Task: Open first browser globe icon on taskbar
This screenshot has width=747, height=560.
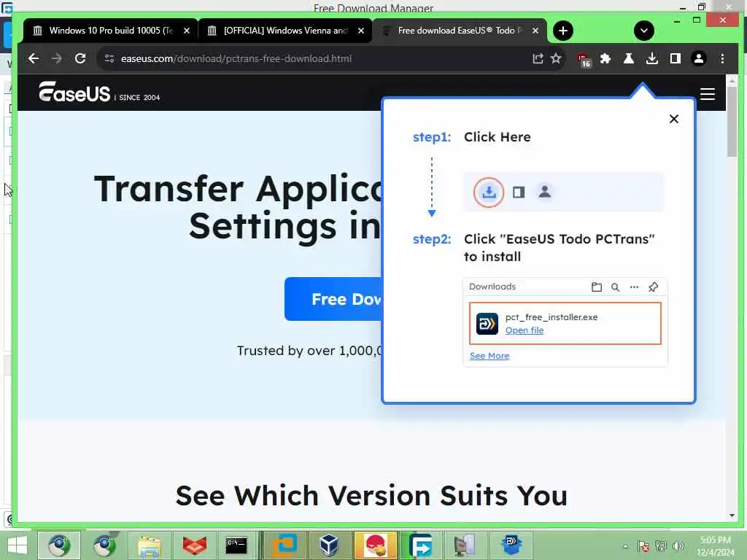Action: pos(59,545)
